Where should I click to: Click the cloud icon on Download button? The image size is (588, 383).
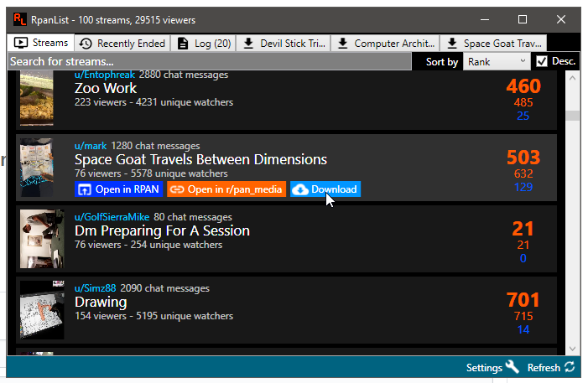click(x=300, y=189)
